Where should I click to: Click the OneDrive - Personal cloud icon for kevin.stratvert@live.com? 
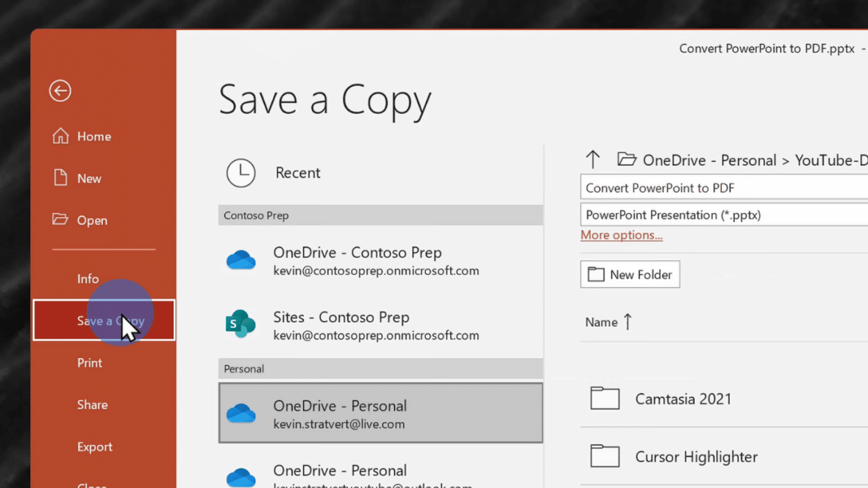point(241,412)
